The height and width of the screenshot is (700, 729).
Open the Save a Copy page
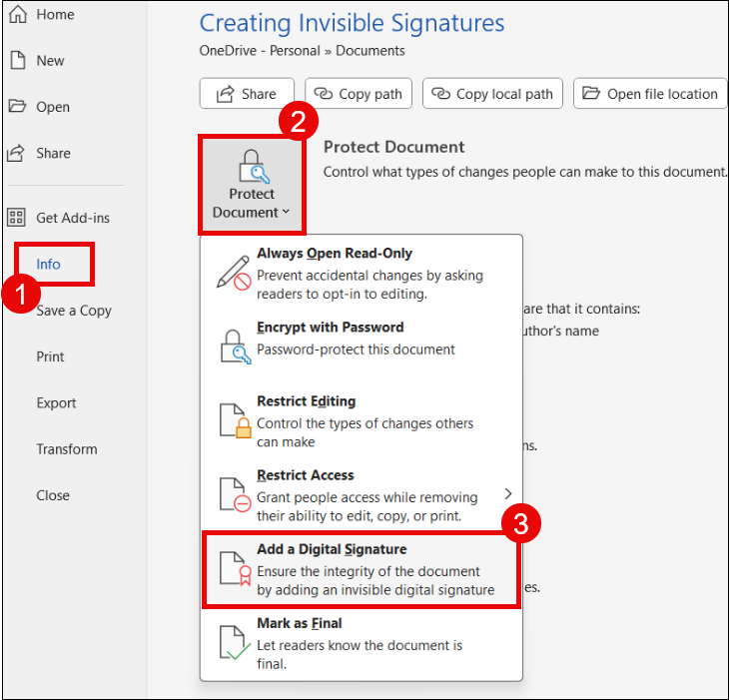click(74, 311)
